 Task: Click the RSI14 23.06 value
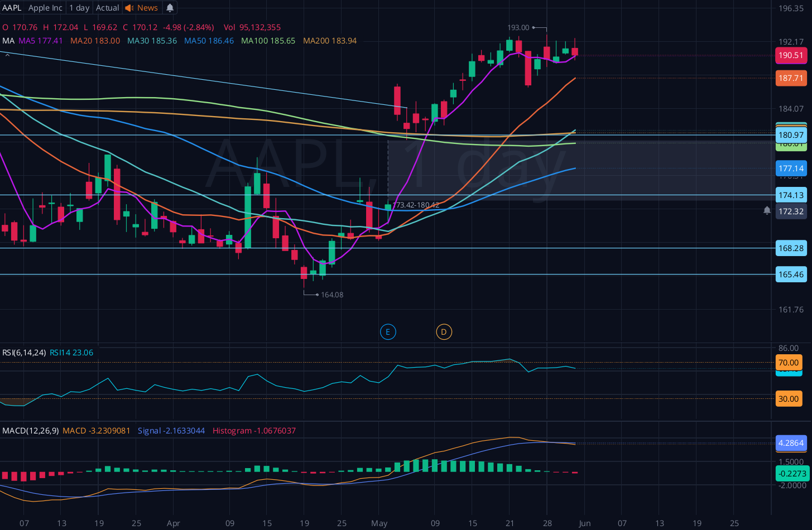point(71,353)
